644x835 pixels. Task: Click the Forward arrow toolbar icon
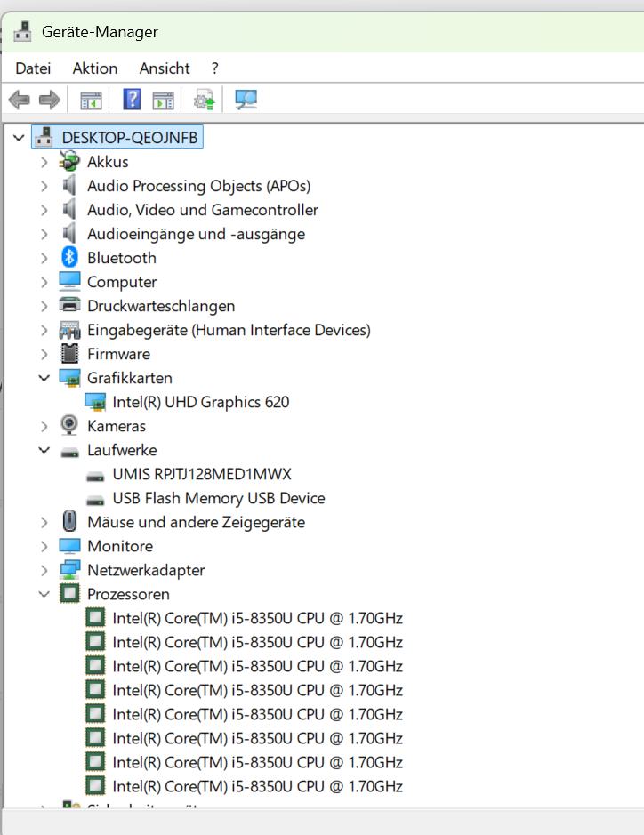pos(50,100)
